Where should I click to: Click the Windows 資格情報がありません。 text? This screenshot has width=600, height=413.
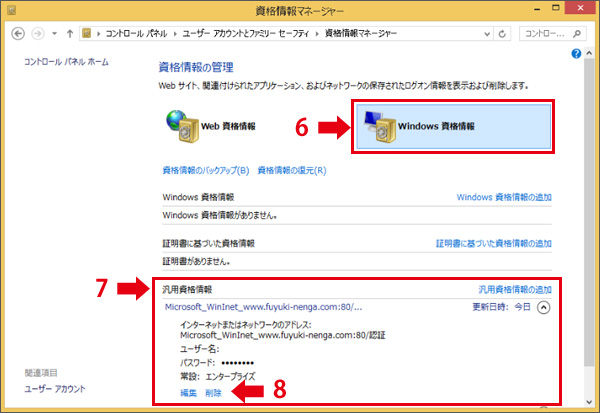pyautogui.click(x=220, y=215)
